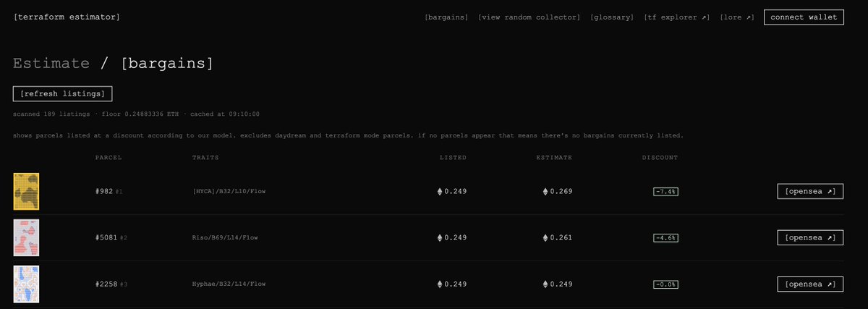This screenshot has height=309, width=868.
Task: Open the [tf explorer] external link
Action: tap(677, 17)
